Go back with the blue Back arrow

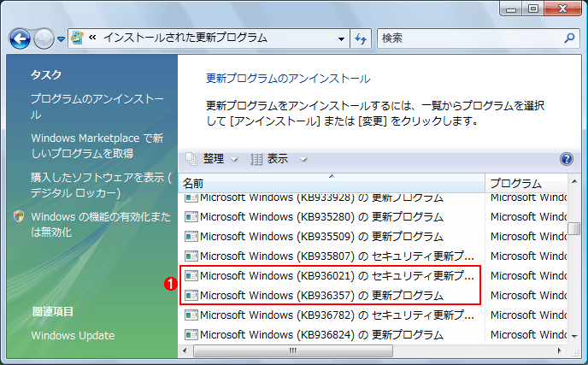pyautogui.click(x=20, y=38)
